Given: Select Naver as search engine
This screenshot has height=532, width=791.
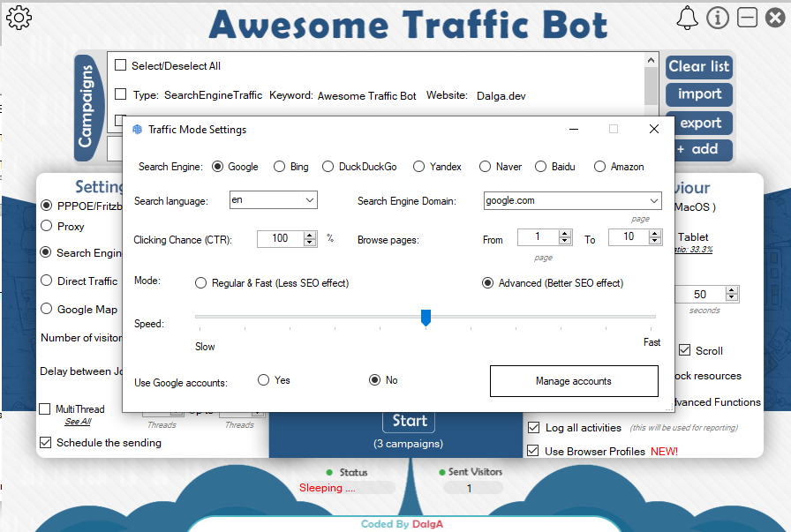Looking at the screenshot, I should click(x=485, y=167).
